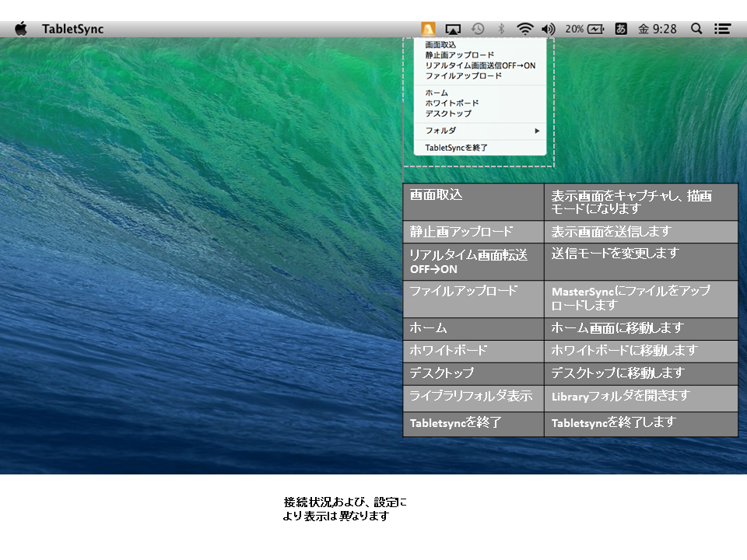
Task: Choose ホーム from the dropdown menu
Action: click(x=437, y=93)
